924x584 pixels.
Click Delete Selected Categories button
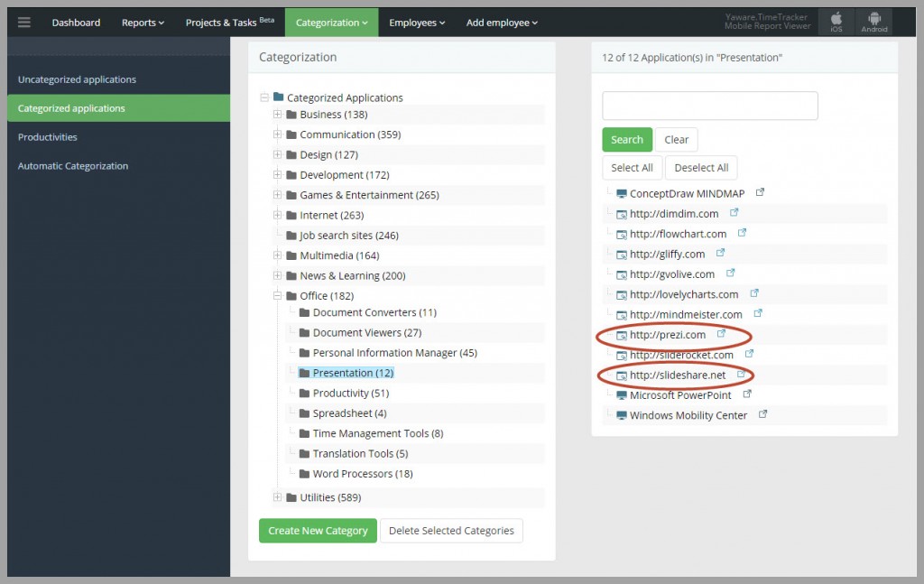(x=451, y=531)
